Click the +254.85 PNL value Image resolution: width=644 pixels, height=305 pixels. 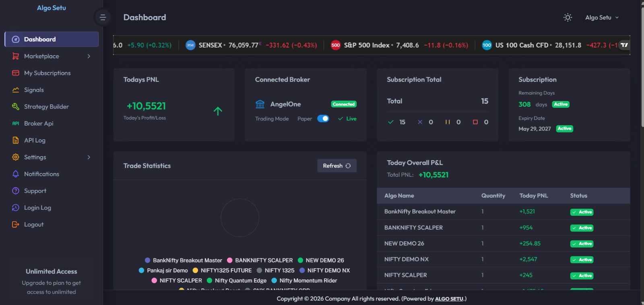pyautogui.click(x=530, y=243)
